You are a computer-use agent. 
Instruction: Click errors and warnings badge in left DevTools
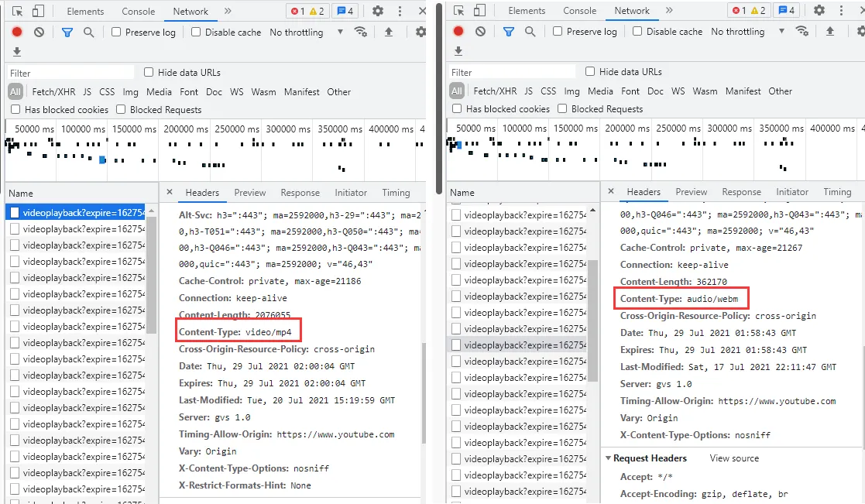[308, 11]
